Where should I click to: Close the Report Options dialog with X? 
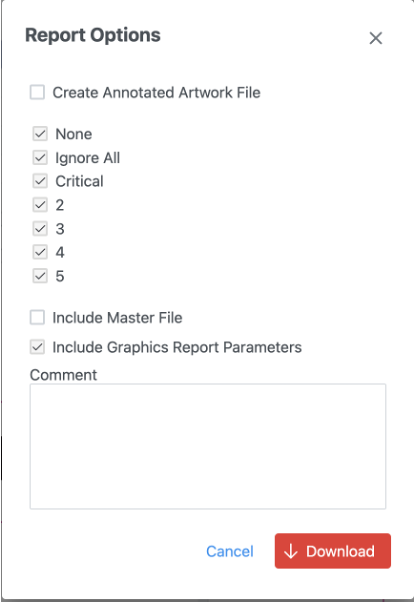pos(376,38)
